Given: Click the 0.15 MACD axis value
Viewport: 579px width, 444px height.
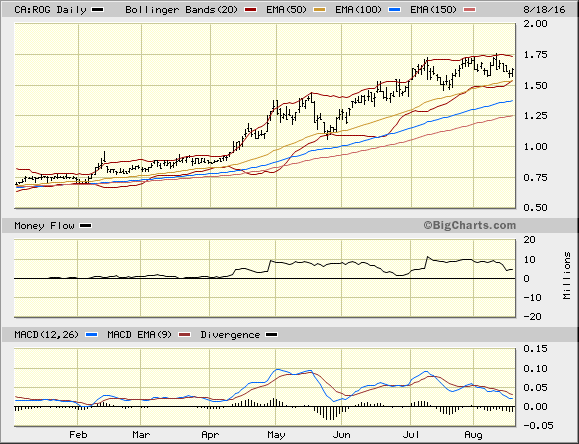Looking at the screenshot, I should coord(535,349).
